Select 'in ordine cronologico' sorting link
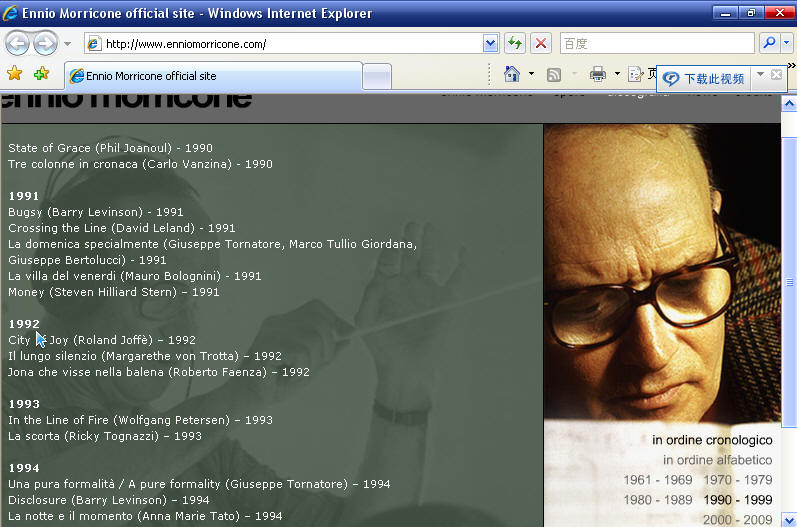The height and width of the screenshot is (527, 797). (712, 440)
